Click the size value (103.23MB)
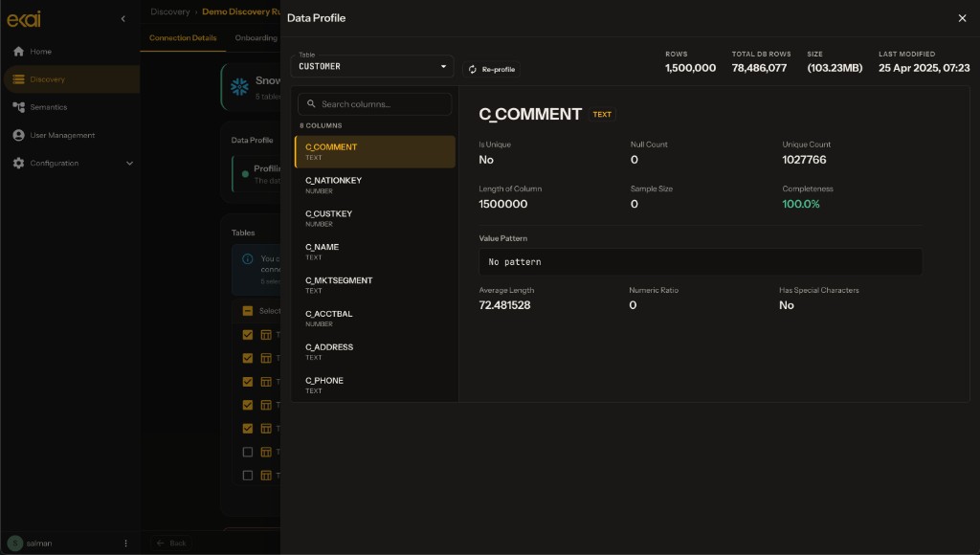 835,68
